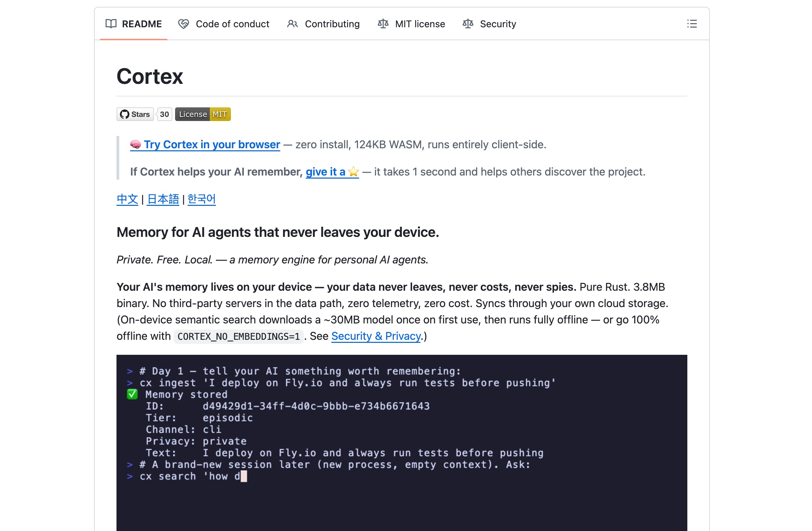Open the 日本語 translation link
The image size is (812, 531).
point(163,199)
